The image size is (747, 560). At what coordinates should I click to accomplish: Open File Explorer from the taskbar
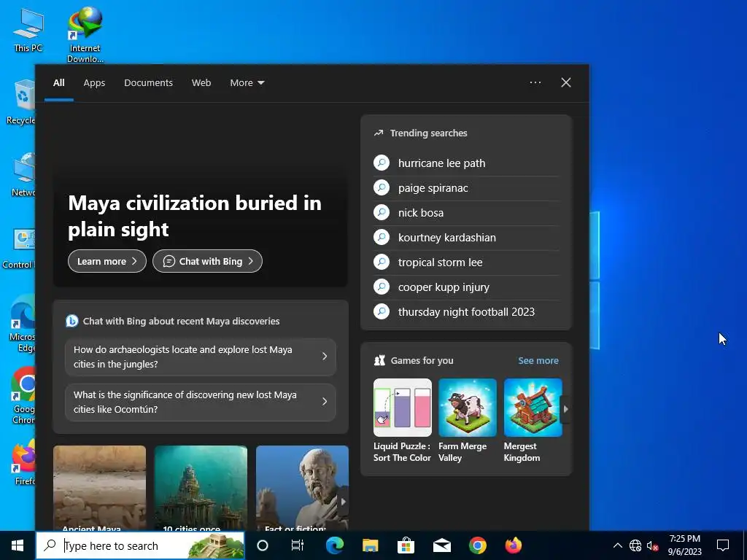point(370,545)
